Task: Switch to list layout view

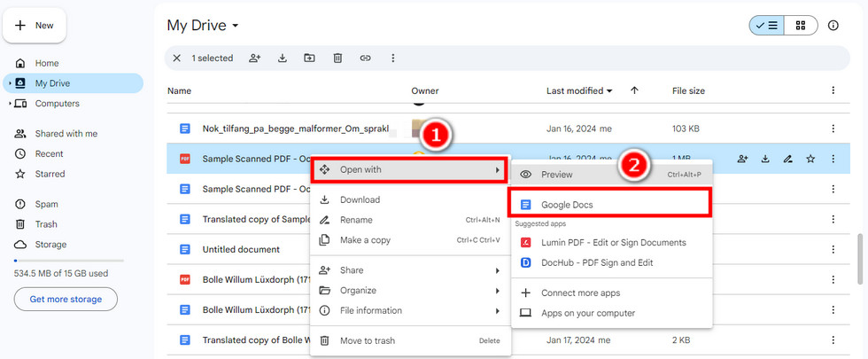Action: pos(767,26)
